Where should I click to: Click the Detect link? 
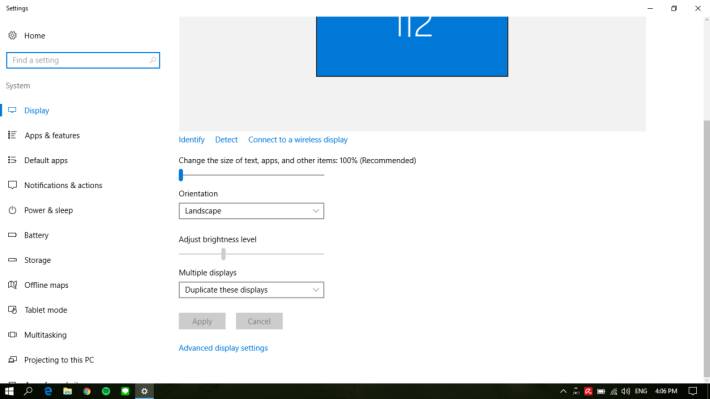226,139
